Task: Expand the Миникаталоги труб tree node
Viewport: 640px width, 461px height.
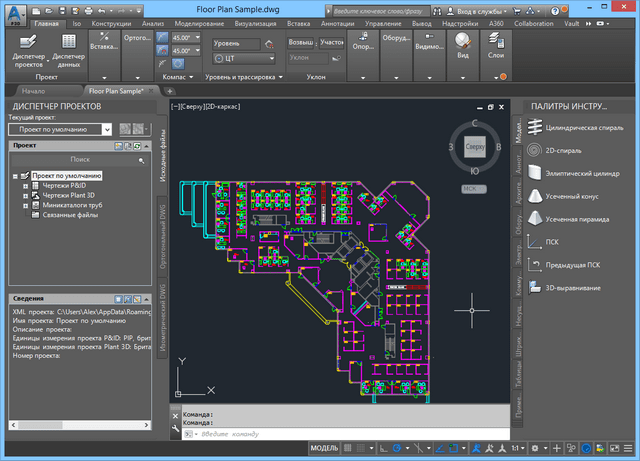Action: click(24, 206)
